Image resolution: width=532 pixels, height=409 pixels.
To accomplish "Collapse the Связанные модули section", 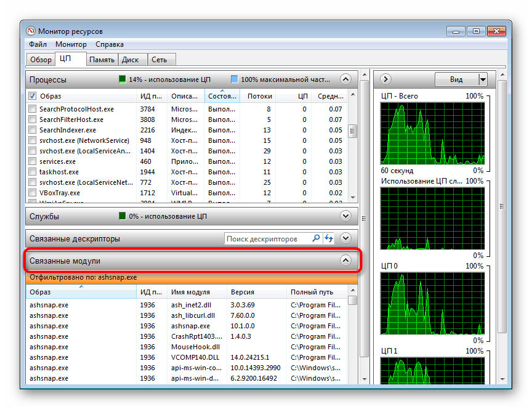I will pos(345,261).
